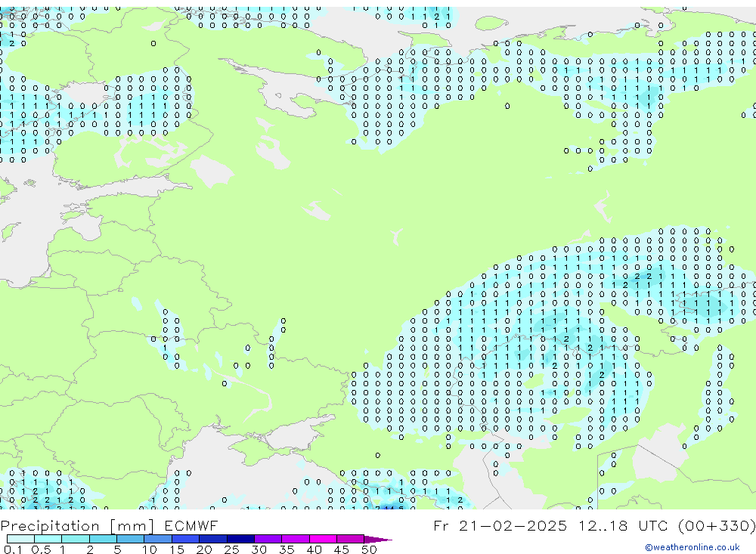The image size is (756, 554).
Task: Click the legend label '10'
Action: (x=150, y=549)
